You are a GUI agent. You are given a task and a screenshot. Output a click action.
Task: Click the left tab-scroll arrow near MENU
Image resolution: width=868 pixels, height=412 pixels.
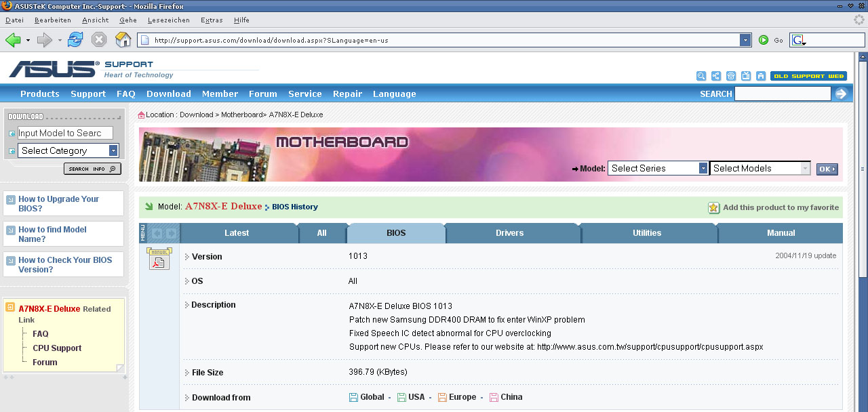[x=157, y=233]
